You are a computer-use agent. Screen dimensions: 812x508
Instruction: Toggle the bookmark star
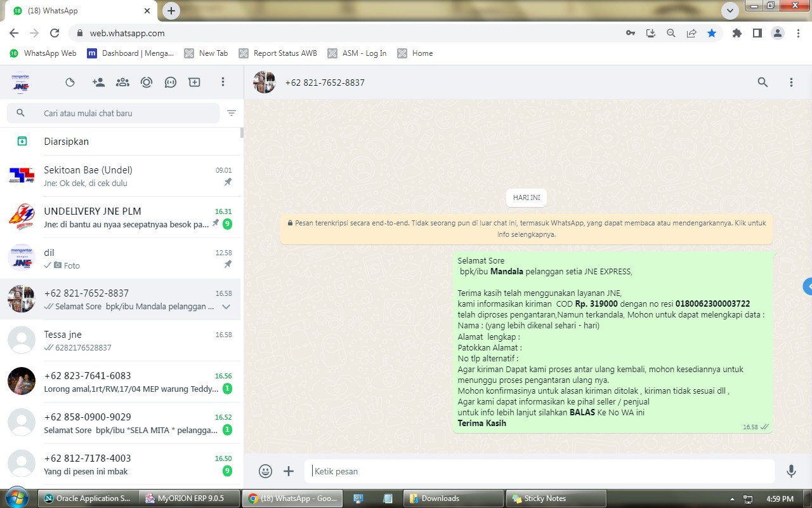pos(712,33)
